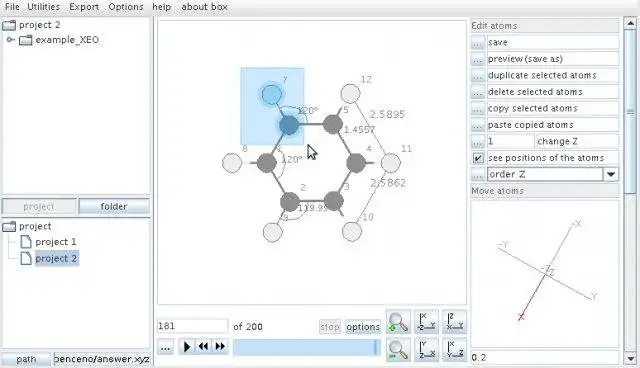Viewport: 640px width, 368px height.
Task: Click ellipsis button next to paste copied atoms
Action: (x=478, y=125)
